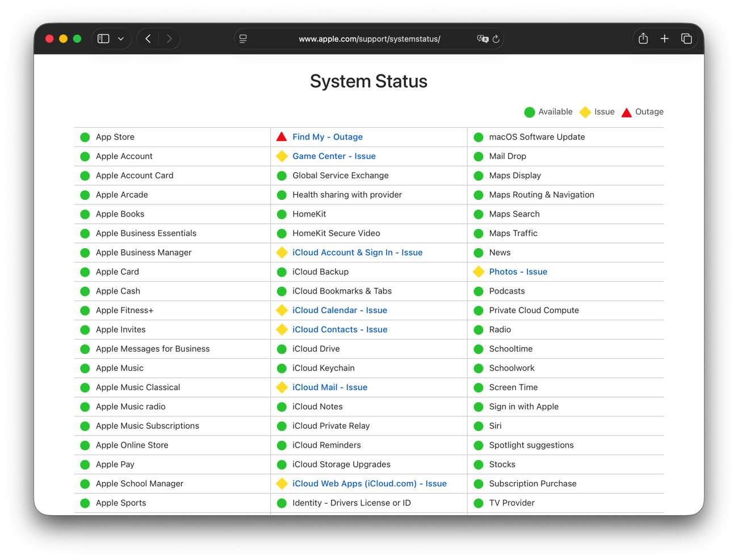Select the iCloud Contacts issue link
The image size is (738, 560).
(x=339, y=330)
